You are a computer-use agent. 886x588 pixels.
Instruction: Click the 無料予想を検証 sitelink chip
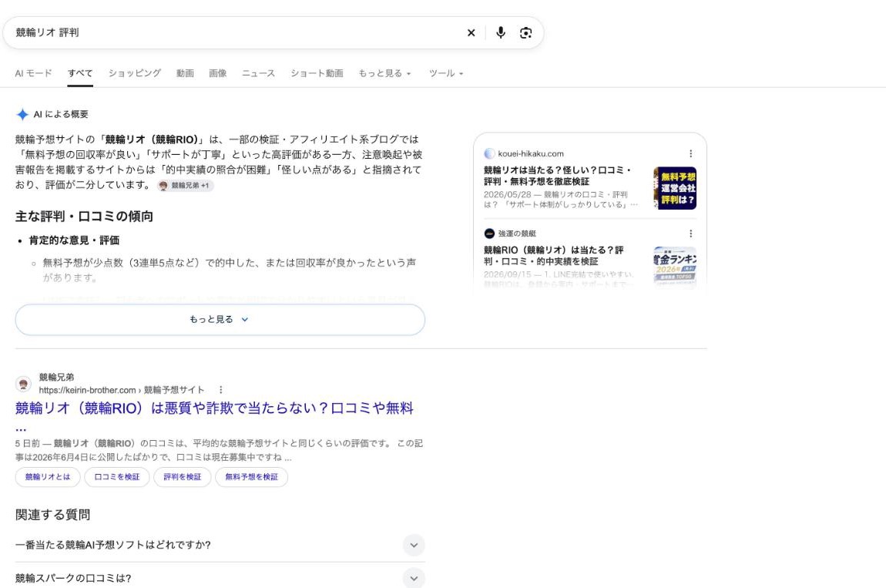coord(251,476)
